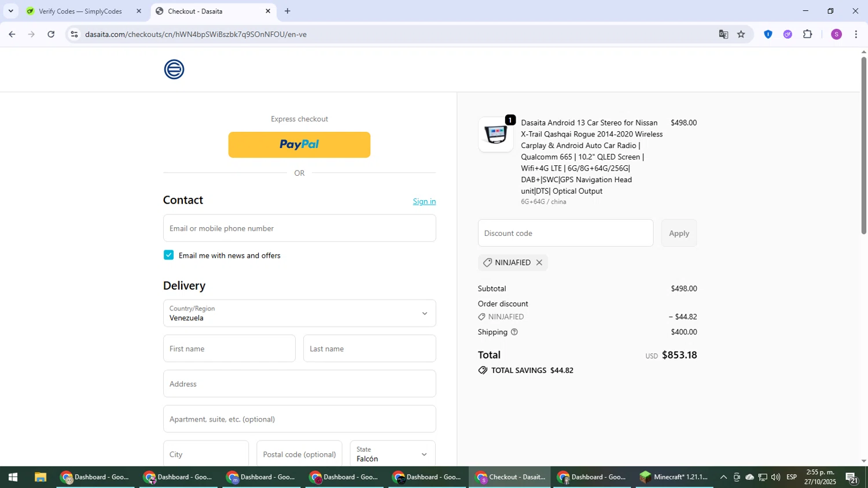Click the page vertical scrollbar
Viewport: 868px width, 488px height.
(x=863, y=145)
